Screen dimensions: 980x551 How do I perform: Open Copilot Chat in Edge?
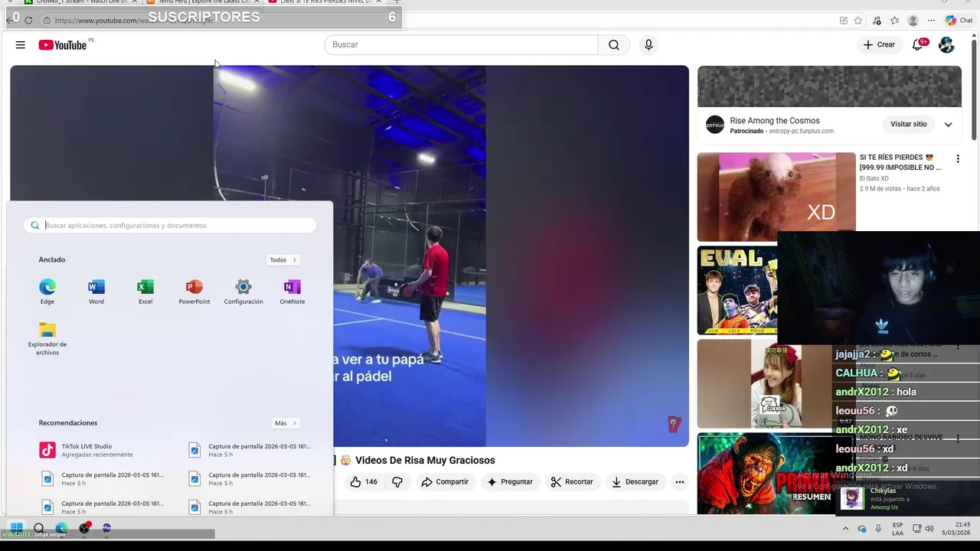click(959, 21)
